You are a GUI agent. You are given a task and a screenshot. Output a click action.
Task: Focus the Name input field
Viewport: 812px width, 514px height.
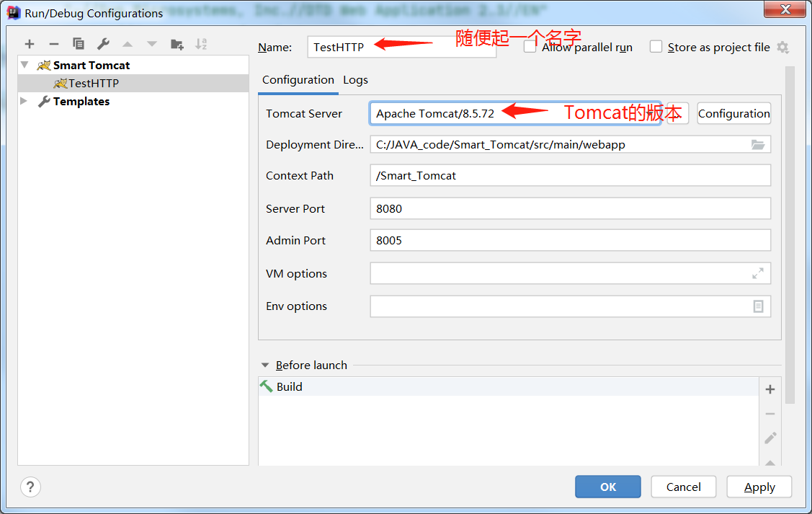click(x=401, y=47)
